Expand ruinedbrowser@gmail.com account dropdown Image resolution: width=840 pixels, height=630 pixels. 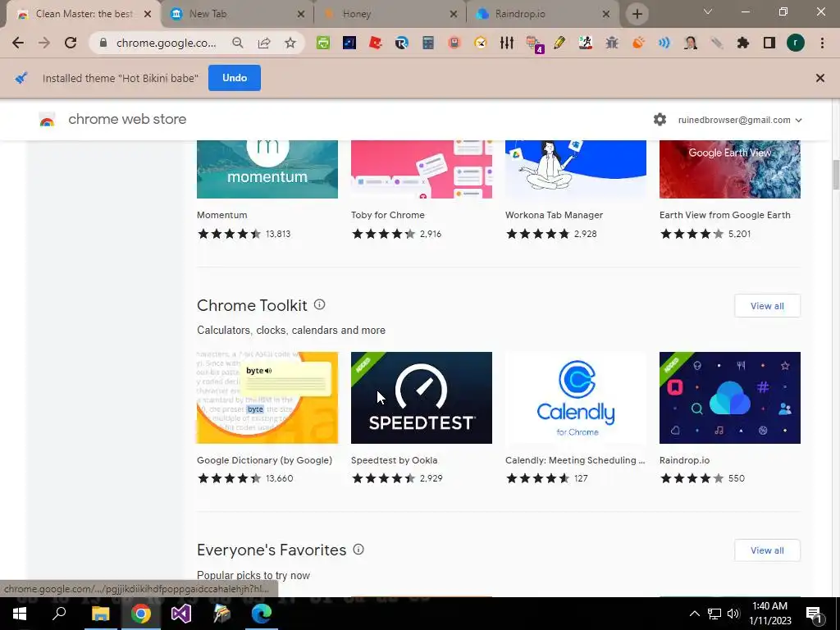[x=740, y=120]
